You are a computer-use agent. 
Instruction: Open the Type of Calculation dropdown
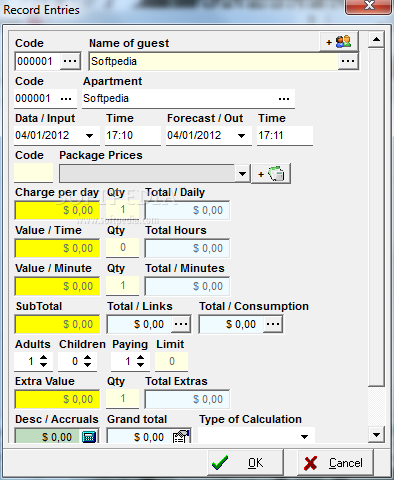(304, 436)
